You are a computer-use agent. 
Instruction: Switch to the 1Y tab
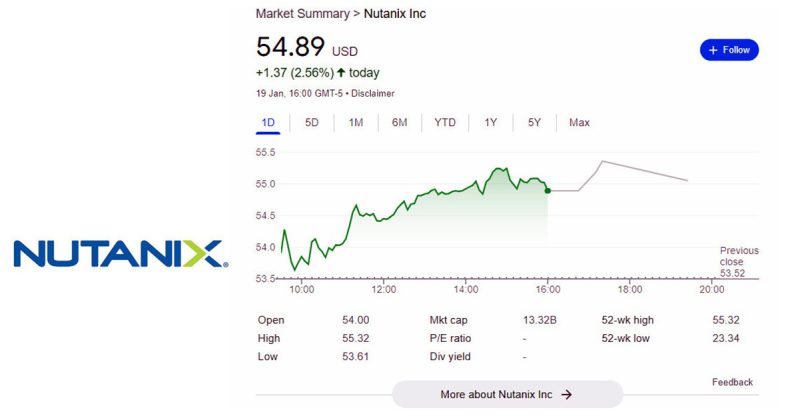(491, 123)
